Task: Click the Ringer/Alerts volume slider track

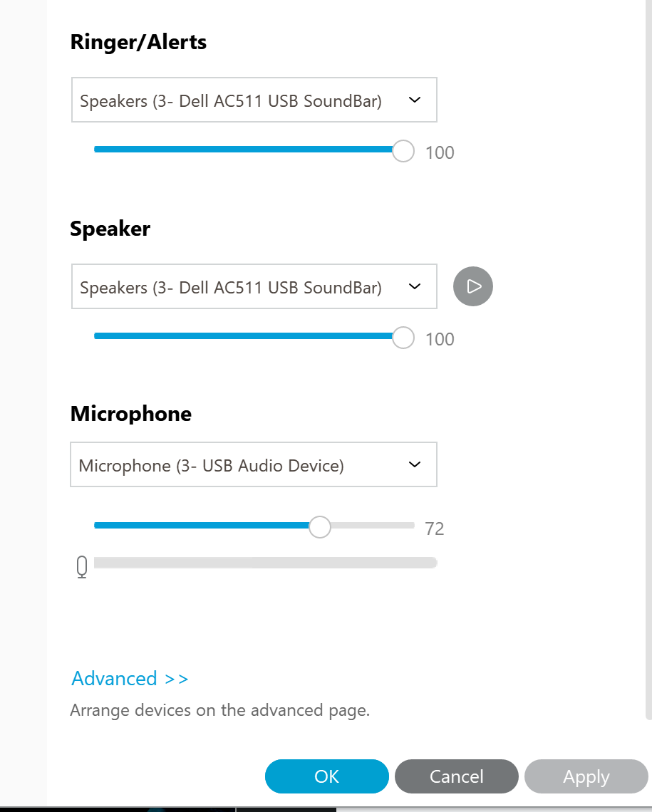Action: (242, 150)
